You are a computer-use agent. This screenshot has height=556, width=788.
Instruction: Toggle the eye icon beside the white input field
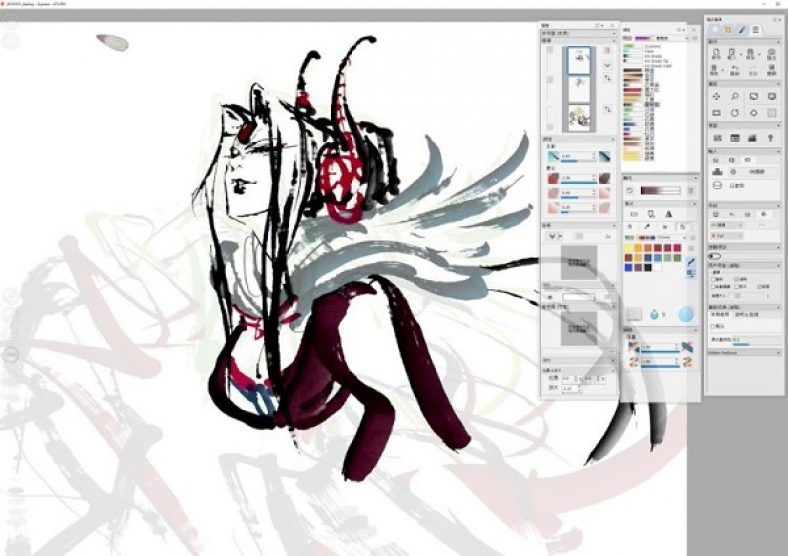click(550, 298)
